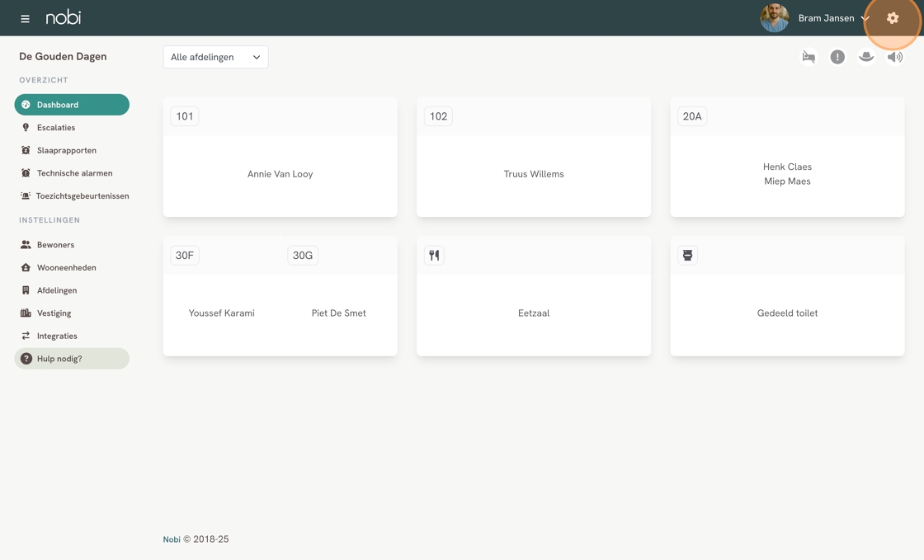The width and height of the screenshot is (924, 560).
Task: Open the settings gear in top bar
Action: 893,18
